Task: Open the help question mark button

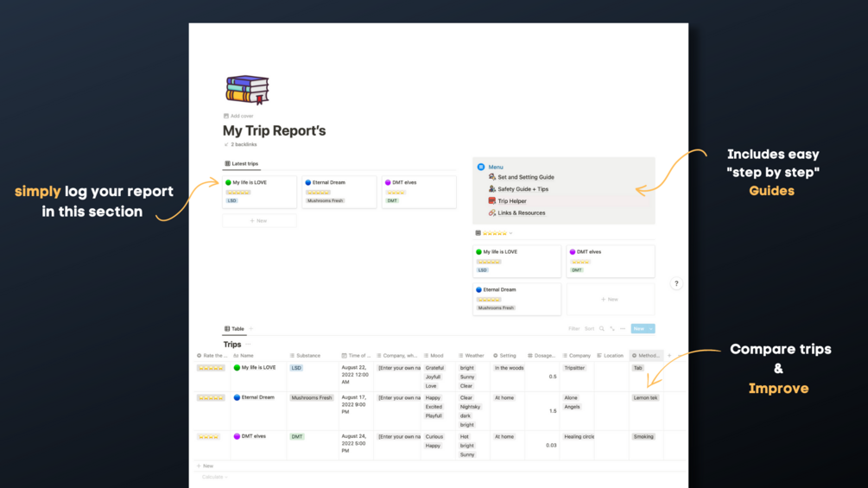Action: (676, 284)
